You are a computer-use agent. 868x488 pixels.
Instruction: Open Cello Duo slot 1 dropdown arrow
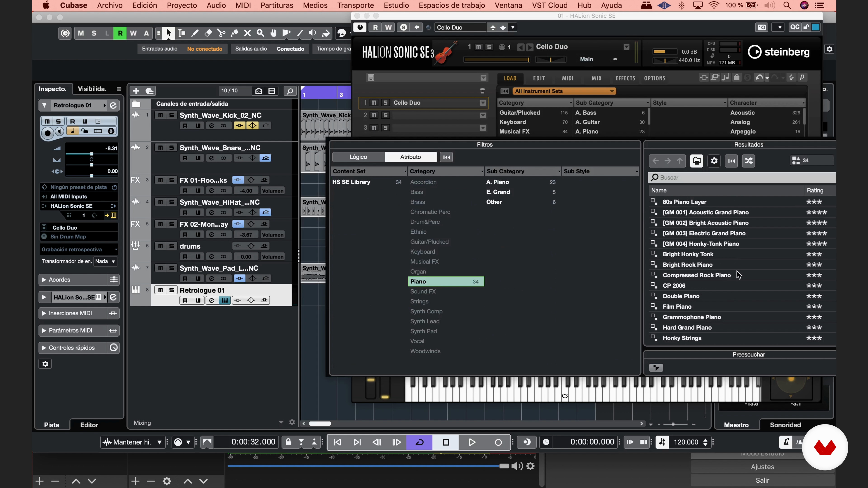coord(483,103)
